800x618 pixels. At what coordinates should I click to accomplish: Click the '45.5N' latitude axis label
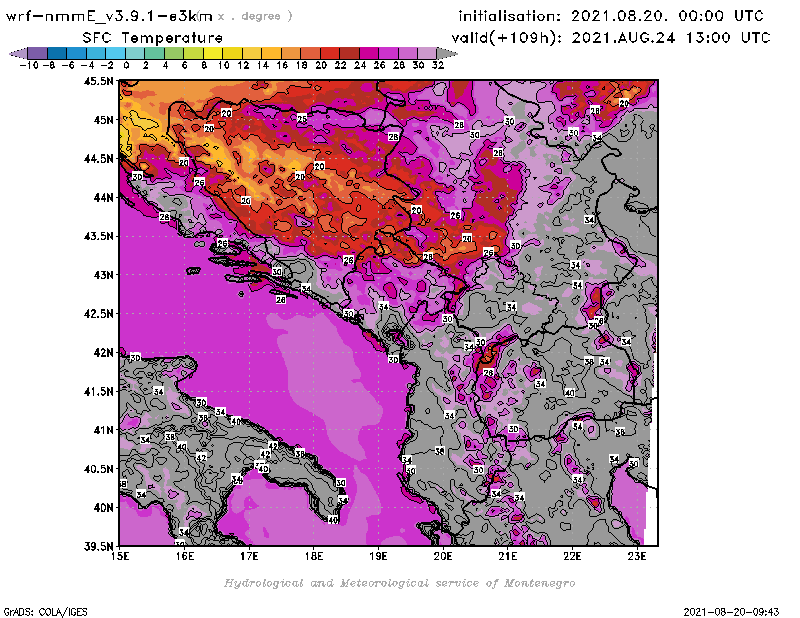[x=98, y=81]
